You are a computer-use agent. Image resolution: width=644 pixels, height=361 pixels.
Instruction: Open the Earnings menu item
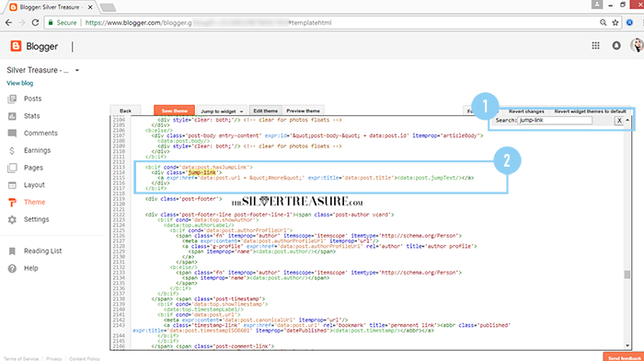(37, 150)
